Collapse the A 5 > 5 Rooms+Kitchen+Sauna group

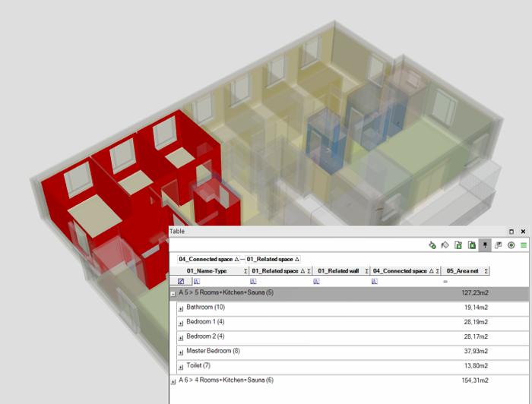(173, 294)
